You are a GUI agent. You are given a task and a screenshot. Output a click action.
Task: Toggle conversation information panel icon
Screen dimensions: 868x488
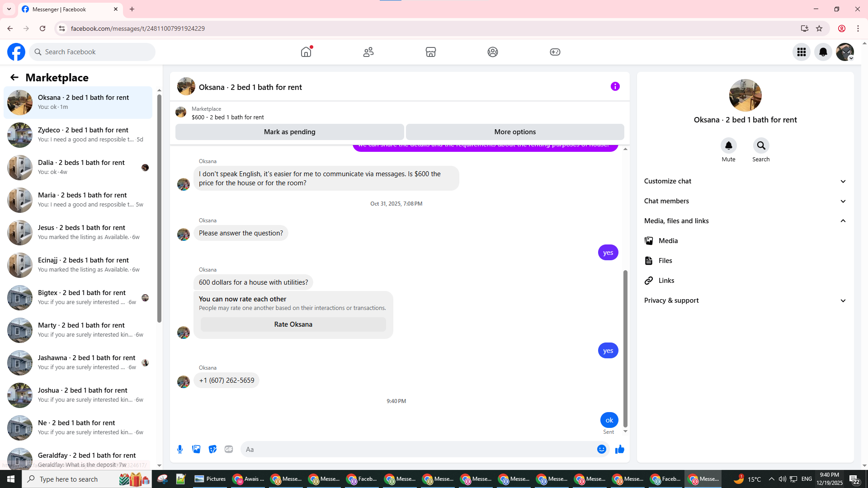(x=615, y=86)
